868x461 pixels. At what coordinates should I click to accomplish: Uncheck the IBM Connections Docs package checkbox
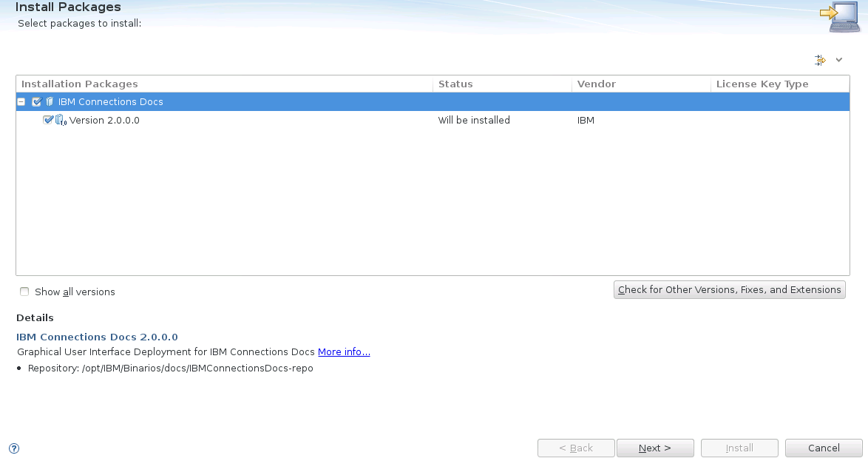click(x=37, y=102)
